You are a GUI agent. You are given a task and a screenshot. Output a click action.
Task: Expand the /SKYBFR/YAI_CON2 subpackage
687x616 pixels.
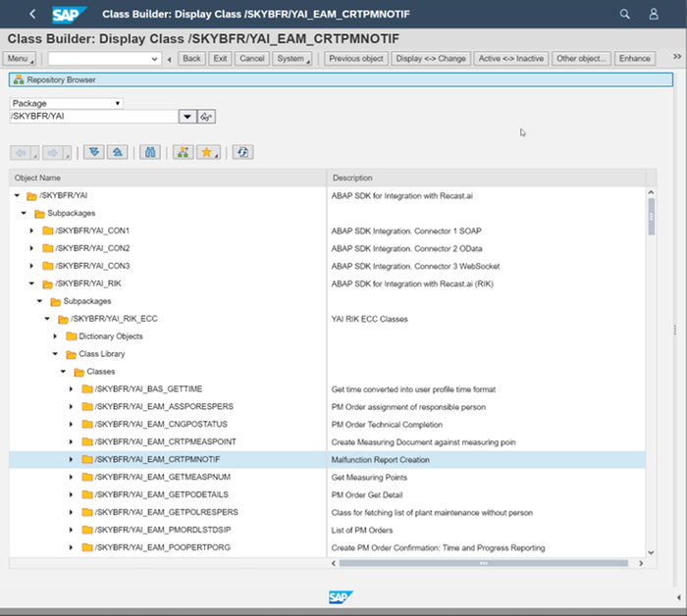(x=31, y=248)
